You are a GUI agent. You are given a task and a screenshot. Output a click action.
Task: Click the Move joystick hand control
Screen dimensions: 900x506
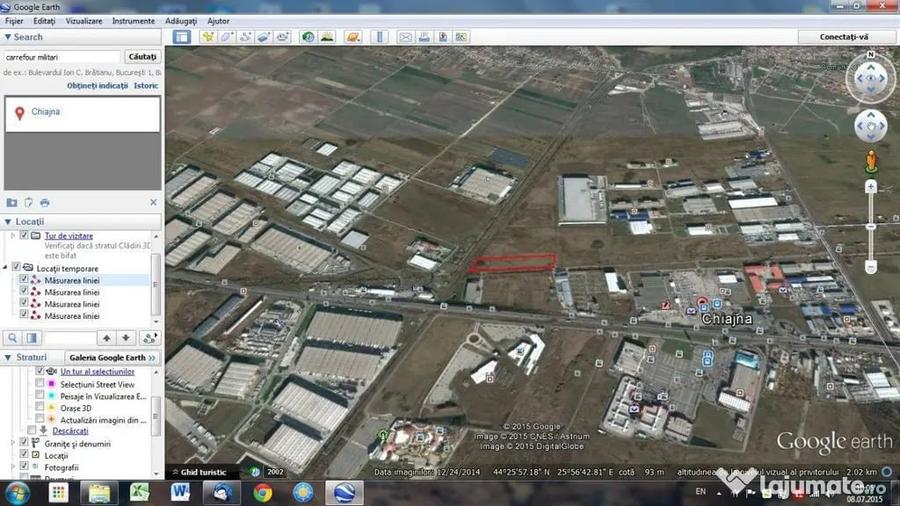coord(871,126)
